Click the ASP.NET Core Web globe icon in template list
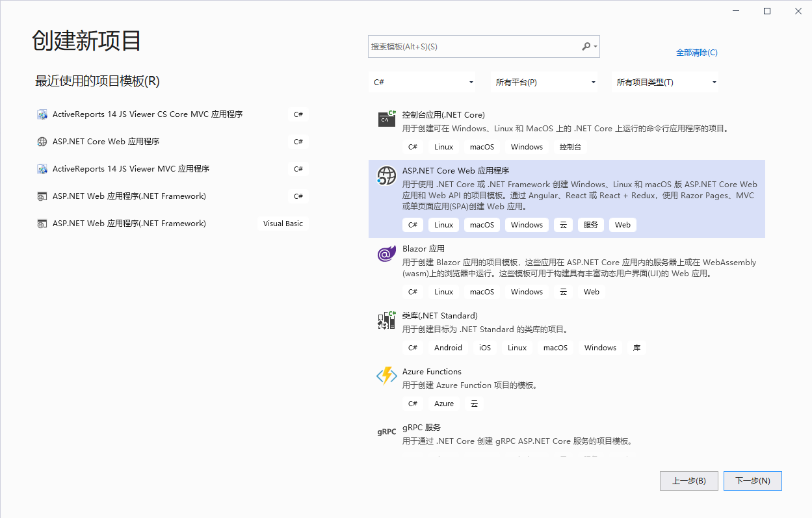The width and height of the screenshot is (812, 518). [387, 175]
